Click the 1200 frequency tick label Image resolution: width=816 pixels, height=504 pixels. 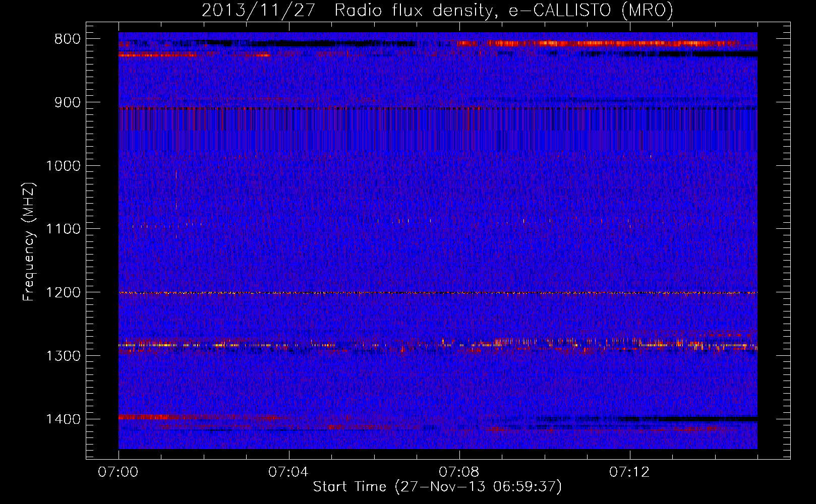(x=63, y=293)
